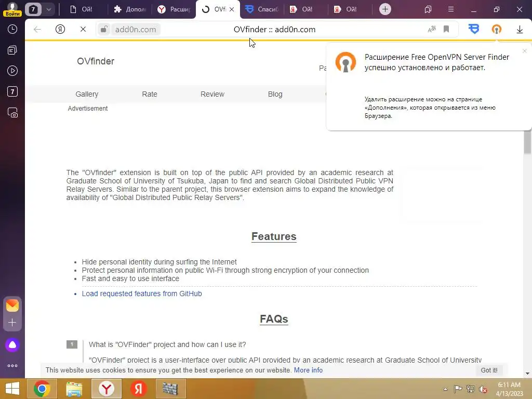Click the add0n.com domain in address bar
This screenshot has height=399, width=532.
click(x=136, y=30)
